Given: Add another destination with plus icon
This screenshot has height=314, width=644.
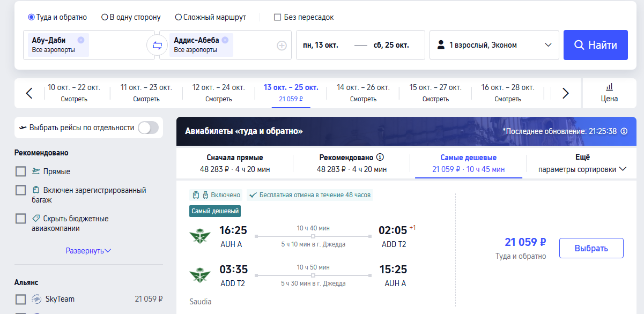Looking at the screenshot, I should tap(282, 46).
